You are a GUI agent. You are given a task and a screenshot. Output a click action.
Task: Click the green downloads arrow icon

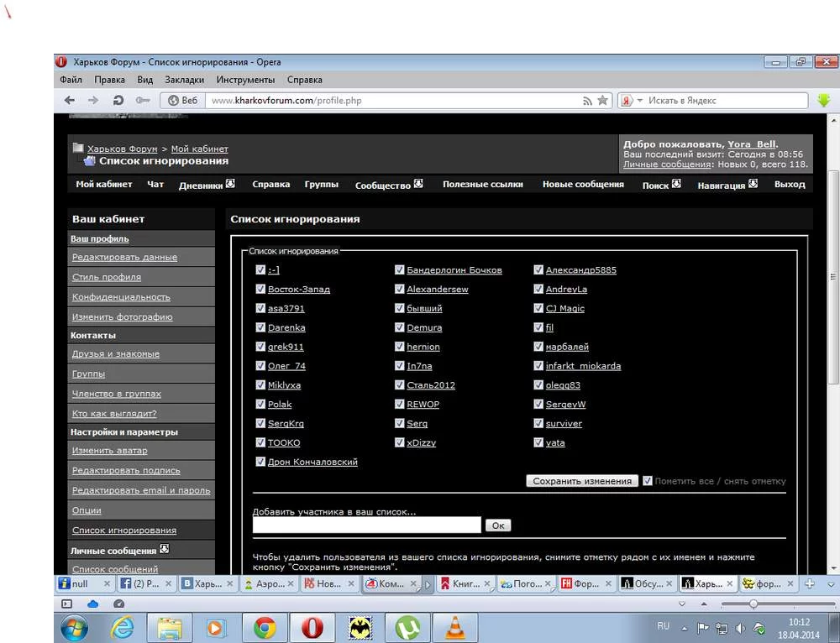click(x=824, y=100)
